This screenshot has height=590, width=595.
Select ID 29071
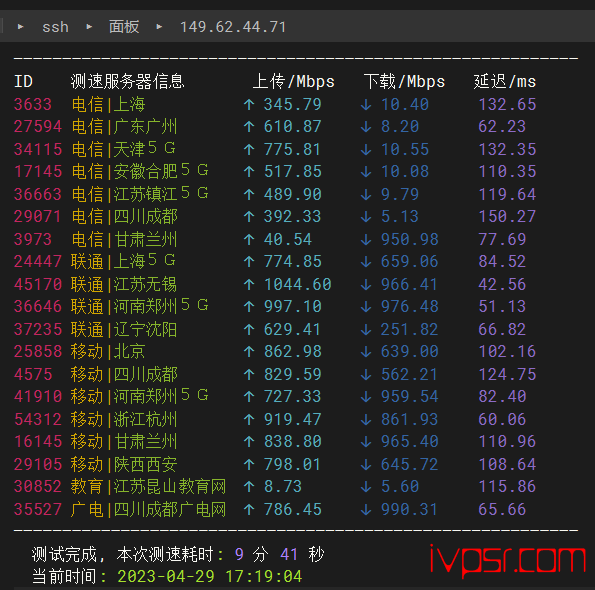click(38, 216)
